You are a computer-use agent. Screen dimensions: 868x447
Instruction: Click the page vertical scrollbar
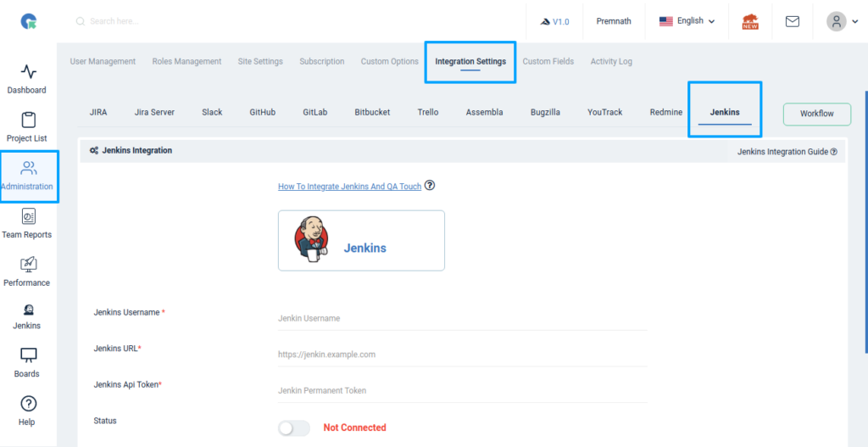[866, 221]
